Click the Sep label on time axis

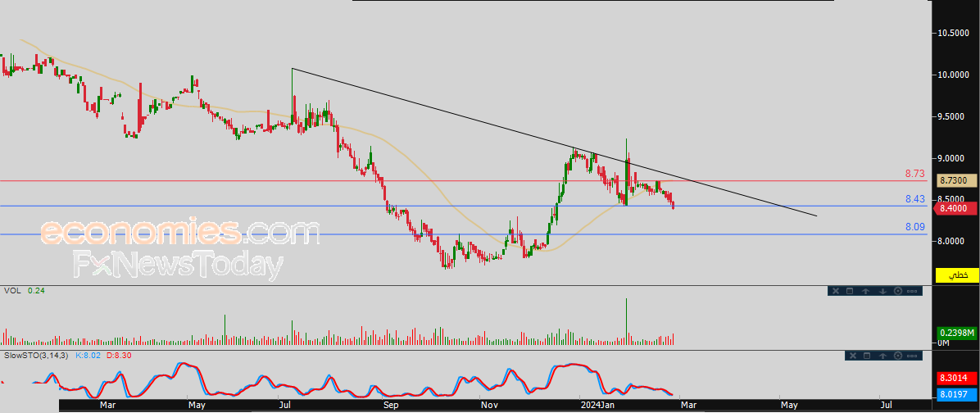[391, 406]
